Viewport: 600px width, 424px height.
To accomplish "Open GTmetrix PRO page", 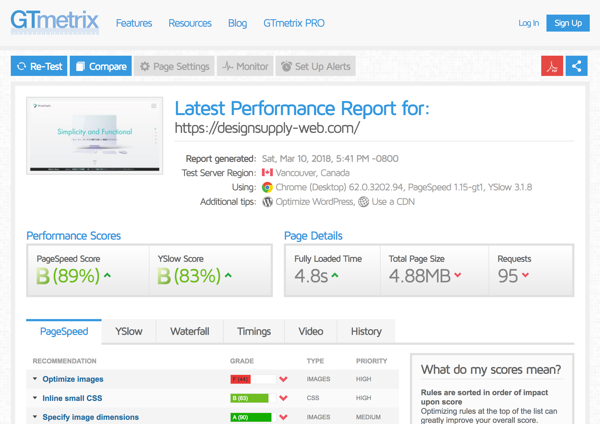I will (294, 23).
